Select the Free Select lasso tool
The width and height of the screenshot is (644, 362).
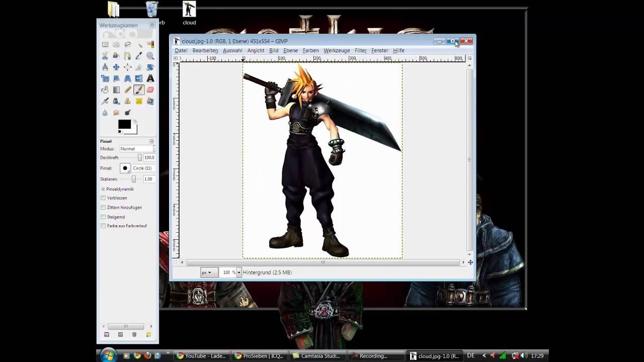point(128,45)
